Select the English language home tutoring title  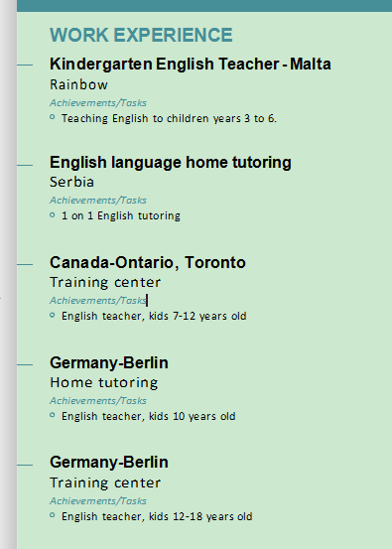(x=171, y=163)
